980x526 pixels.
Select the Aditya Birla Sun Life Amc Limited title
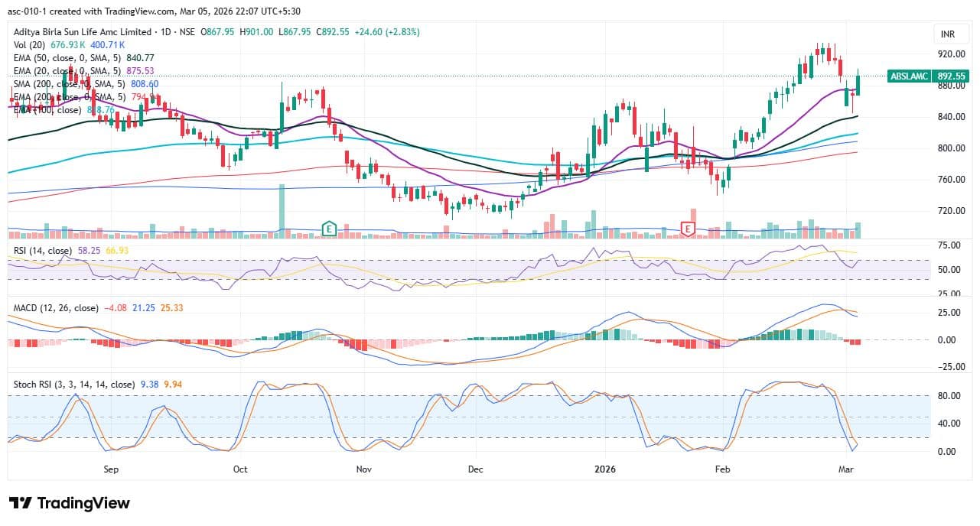pos(83,32)
